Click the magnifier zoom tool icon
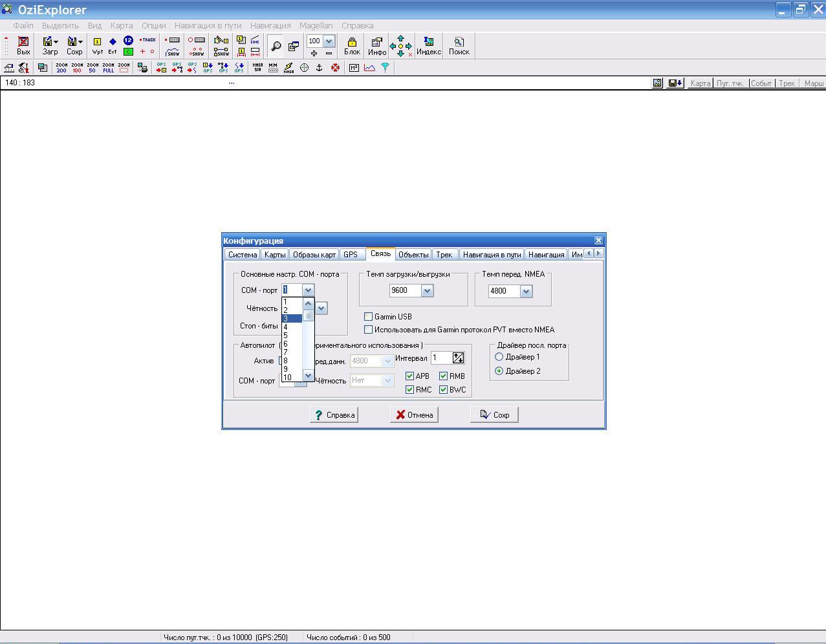The image size is (826, 644). [276, 46]
